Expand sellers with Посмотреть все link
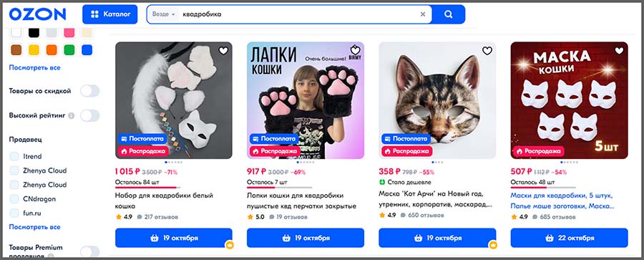The width and height of the screenshot is (644, 260). click(34, 226)
